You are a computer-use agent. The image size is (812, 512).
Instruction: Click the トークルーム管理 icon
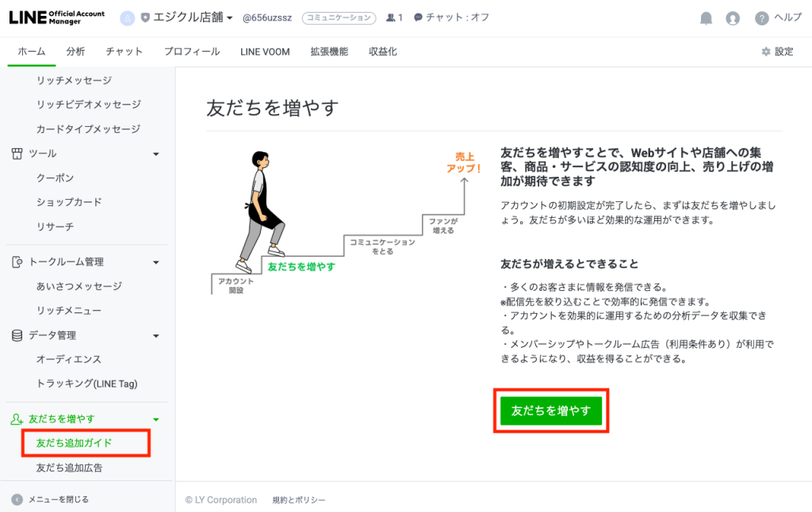coord(17,262)
